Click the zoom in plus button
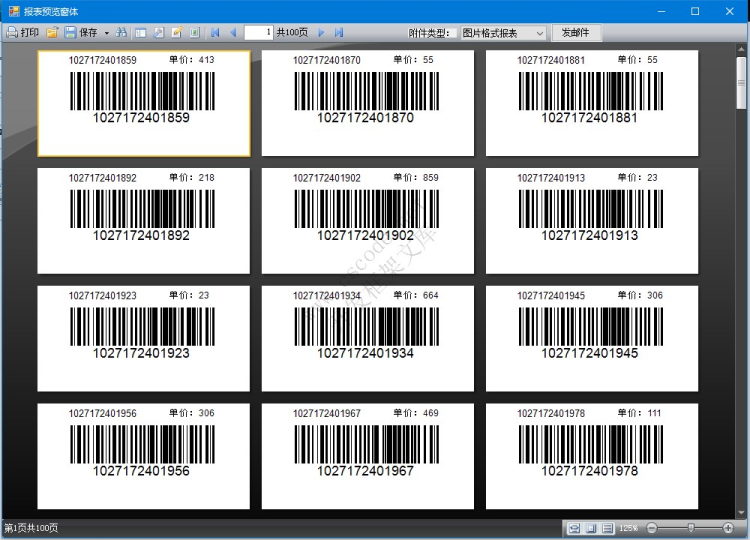This screenshot has width=750, height=540. tap(728, 528)
